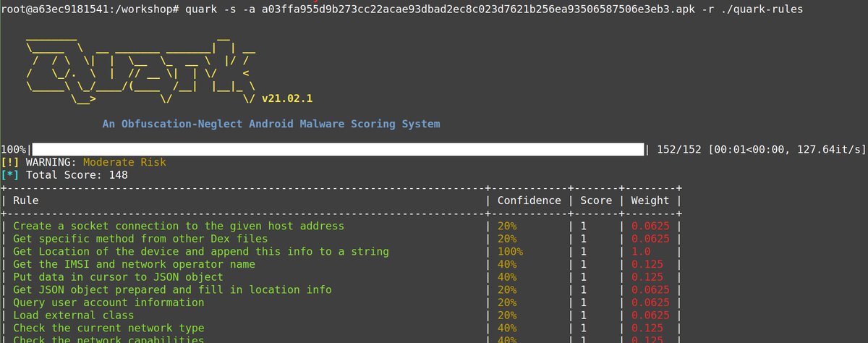The image size is (868, 343).
Task: Click 'Load external class' rule
Action: (x=73, y=315)
